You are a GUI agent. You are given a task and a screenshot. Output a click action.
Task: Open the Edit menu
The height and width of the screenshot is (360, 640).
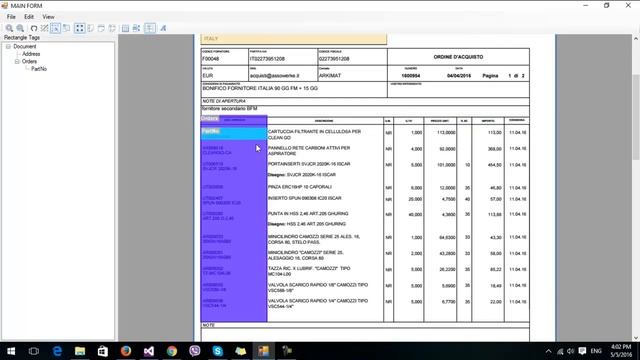click(29, 17)
